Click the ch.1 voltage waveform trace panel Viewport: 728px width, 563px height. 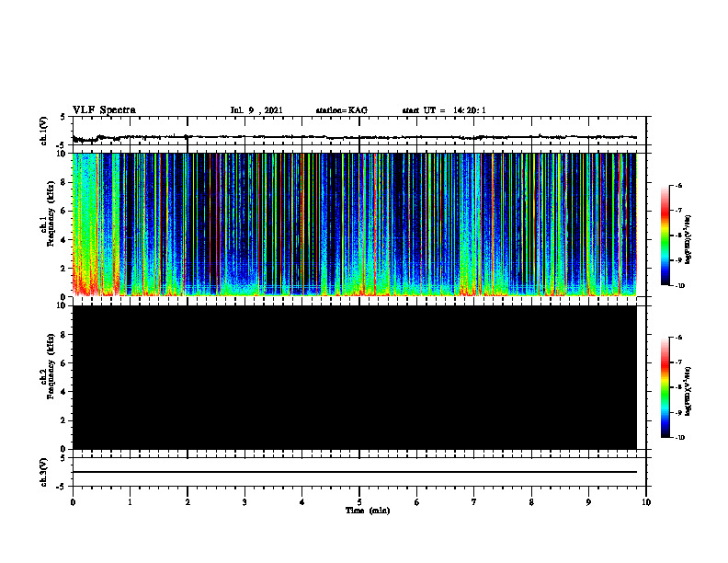pyautogui.click(x=359, y=131)
